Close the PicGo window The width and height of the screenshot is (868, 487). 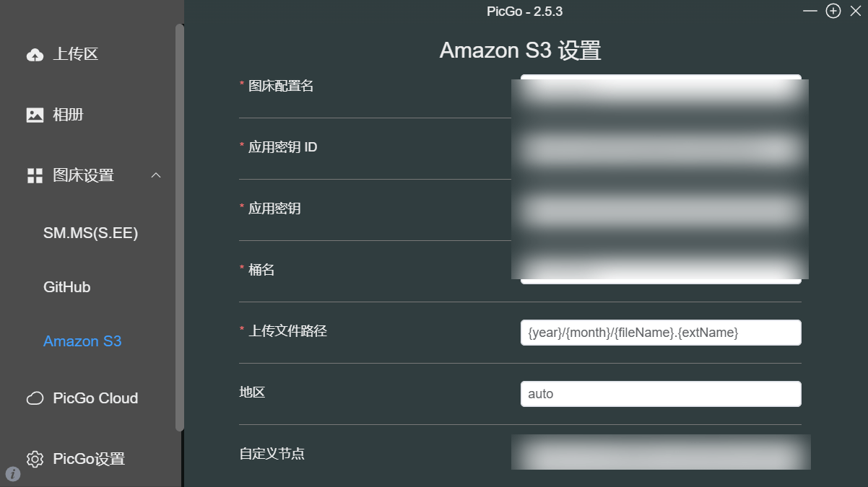click(855, 11)
